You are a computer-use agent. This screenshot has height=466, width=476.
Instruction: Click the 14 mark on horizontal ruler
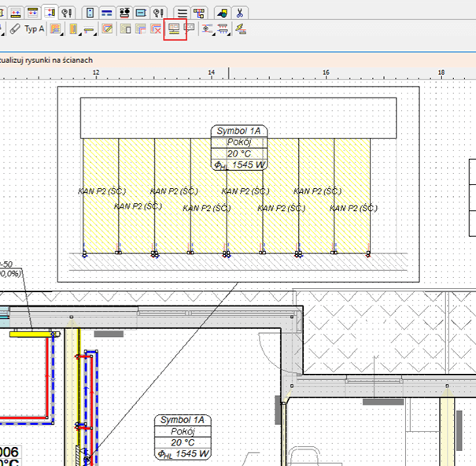[211, 72]
